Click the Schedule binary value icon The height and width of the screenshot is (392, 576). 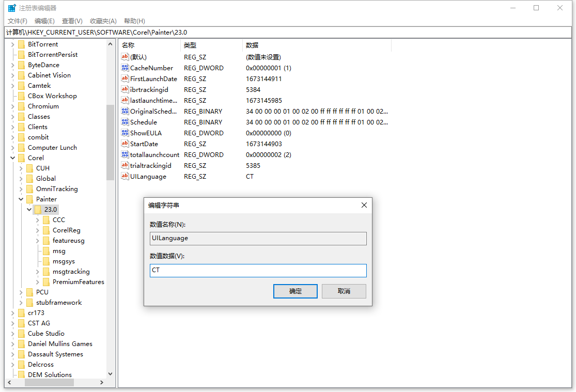[125, 122]
